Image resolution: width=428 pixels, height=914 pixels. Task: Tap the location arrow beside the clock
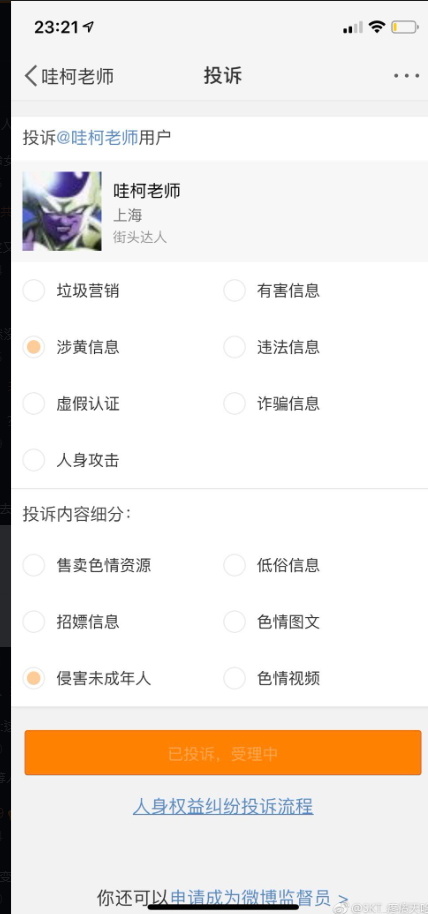[x=89, y=27]
